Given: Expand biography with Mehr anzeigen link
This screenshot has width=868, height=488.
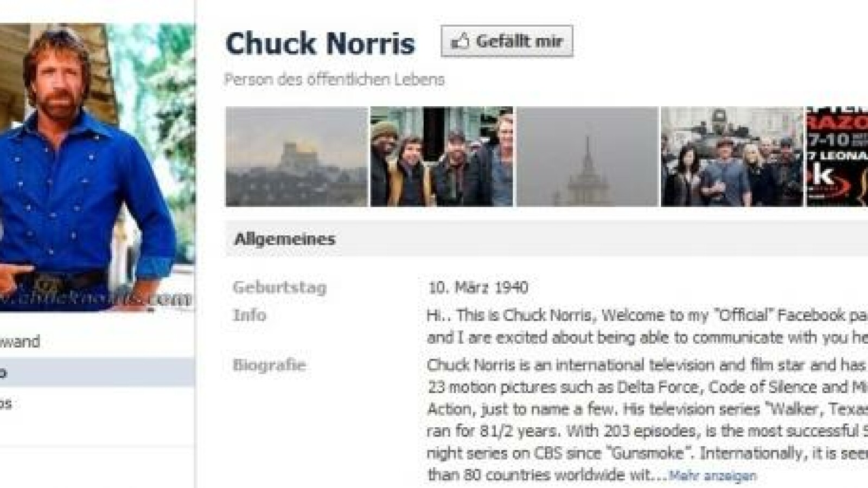Looking at the screenshot, I should [712, 476].
